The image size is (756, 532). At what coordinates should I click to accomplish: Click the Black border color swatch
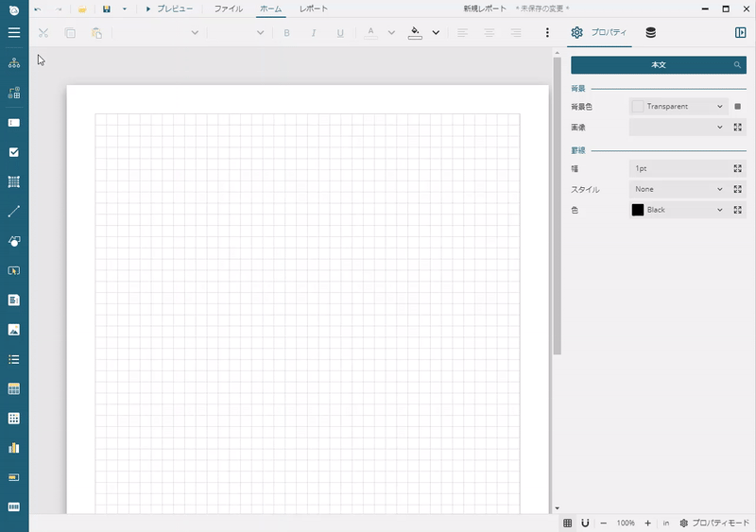click(637, 210)
